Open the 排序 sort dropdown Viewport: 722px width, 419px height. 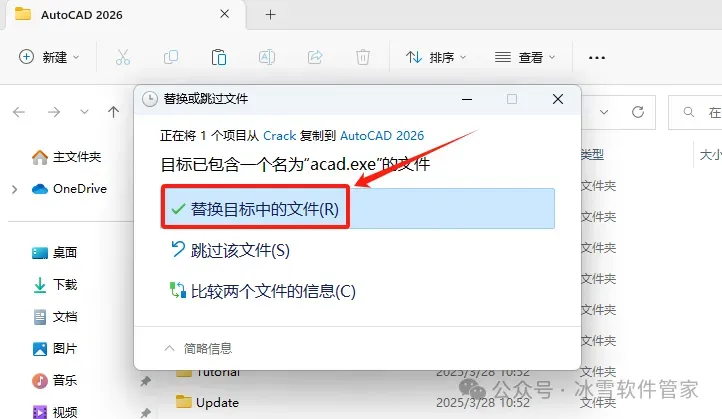pyautogui.click(x=436, y=57)
